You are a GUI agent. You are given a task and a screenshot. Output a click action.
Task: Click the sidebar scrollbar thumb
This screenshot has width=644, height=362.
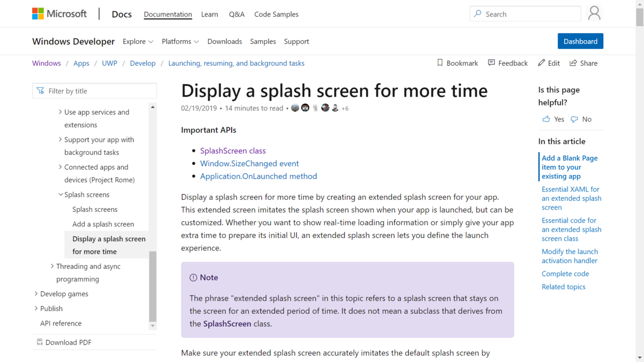coord(152,286)
